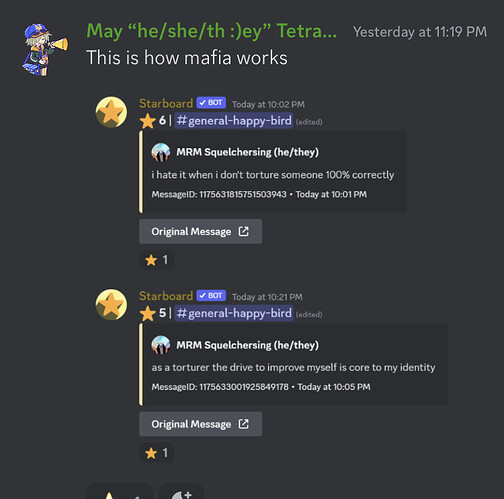Open second Starboard bot star avatar

pyautogui.click(x=111, y=305)
